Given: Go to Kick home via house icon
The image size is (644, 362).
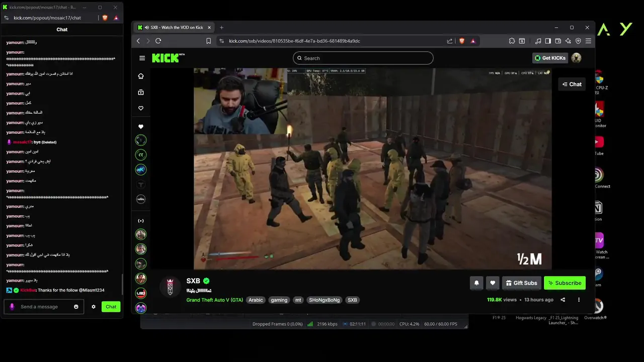Looking at the screenshot, I should [141, 76].
